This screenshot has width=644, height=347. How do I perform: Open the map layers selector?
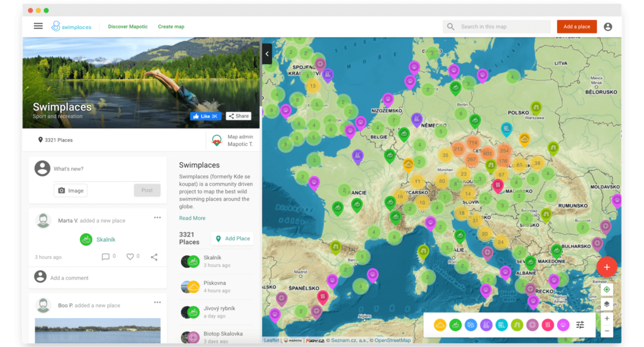click(607, 304)
